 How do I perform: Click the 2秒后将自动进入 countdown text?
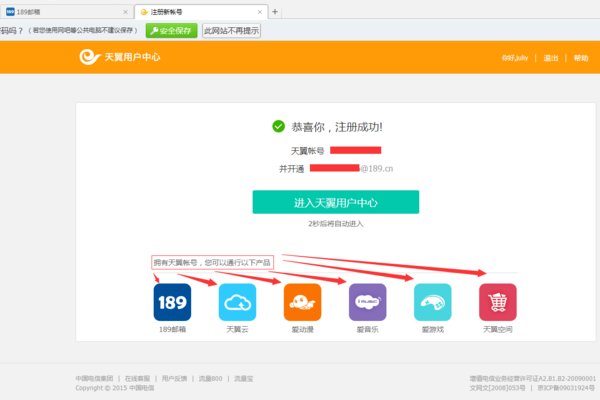tap(336, 224)
